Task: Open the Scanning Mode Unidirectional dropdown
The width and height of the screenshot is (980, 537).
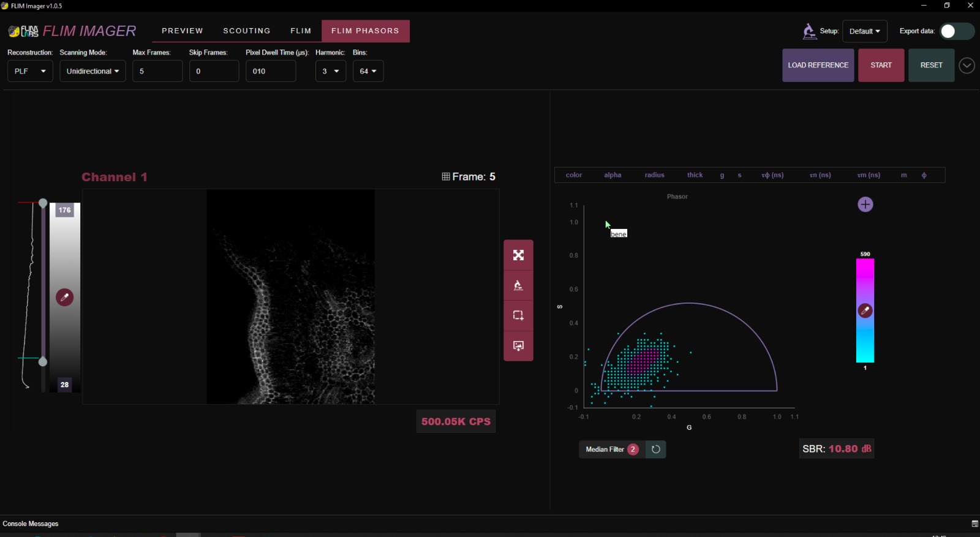Action: [x=92, y=71]
